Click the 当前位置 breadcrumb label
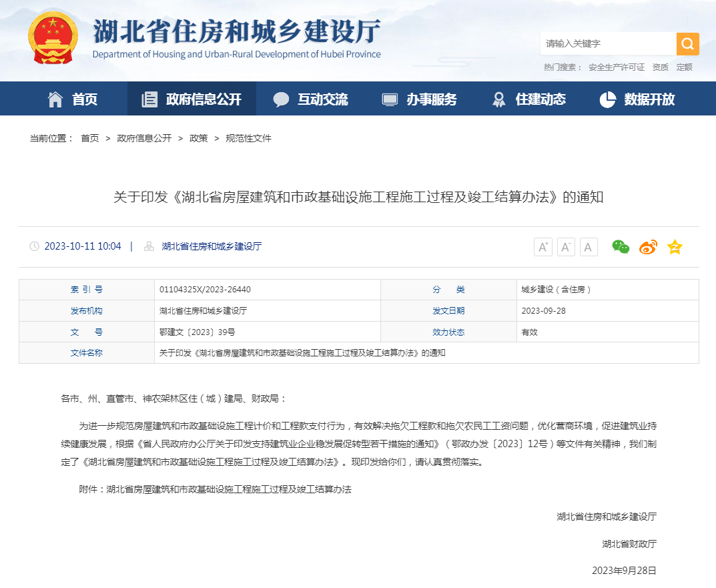The width and height of the screenshot is (716, 588). (51, 138)
